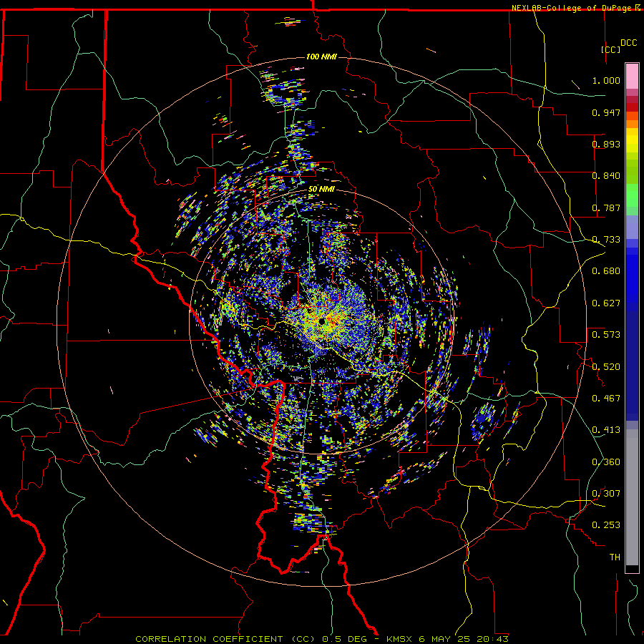Screen dimensions: 644x644
Task: Click the 0.787 scale value
Action: pyautogui.click(x=606, y=208)
